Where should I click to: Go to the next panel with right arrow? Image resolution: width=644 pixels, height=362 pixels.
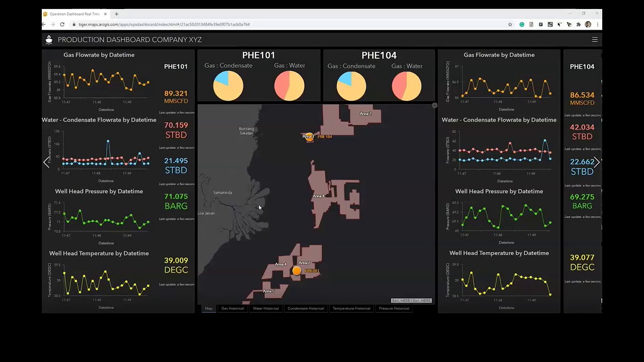[597, 162]
